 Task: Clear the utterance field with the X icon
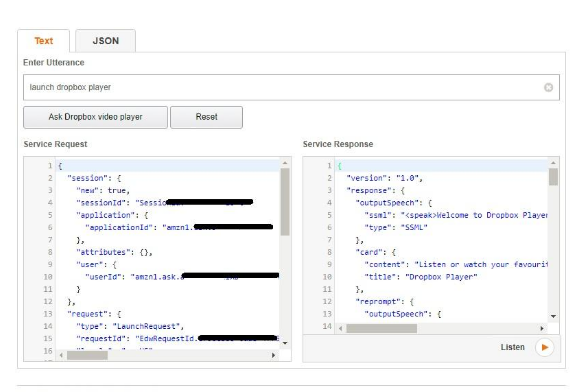pyautogui.click(x=548, y=87)
